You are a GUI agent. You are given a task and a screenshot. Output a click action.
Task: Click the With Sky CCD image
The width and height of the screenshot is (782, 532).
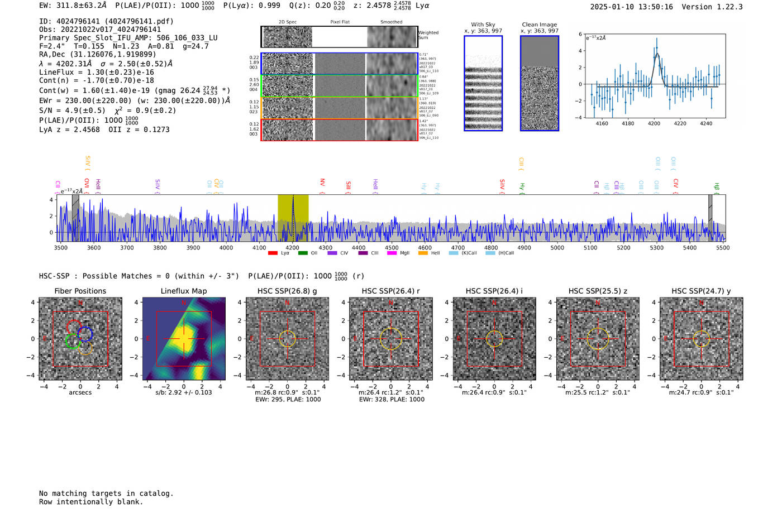pos(483,83)
